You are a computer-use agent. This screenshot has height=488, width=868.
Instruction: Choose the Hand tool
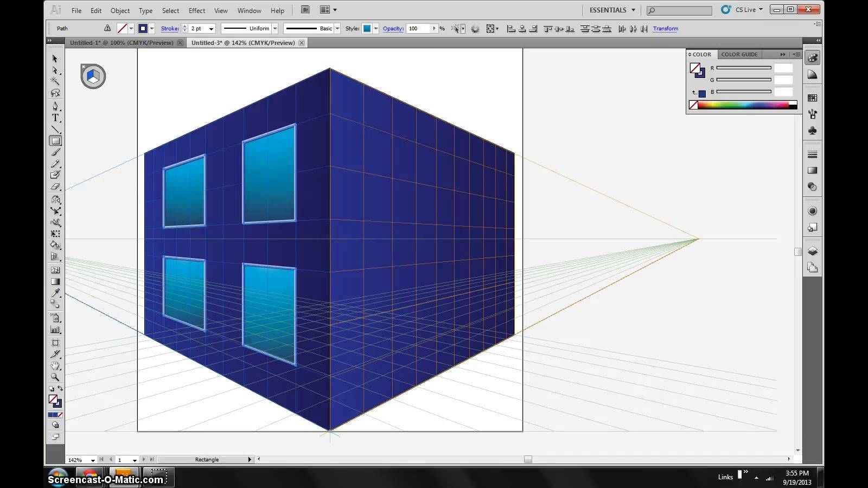(x=55, y=365)
